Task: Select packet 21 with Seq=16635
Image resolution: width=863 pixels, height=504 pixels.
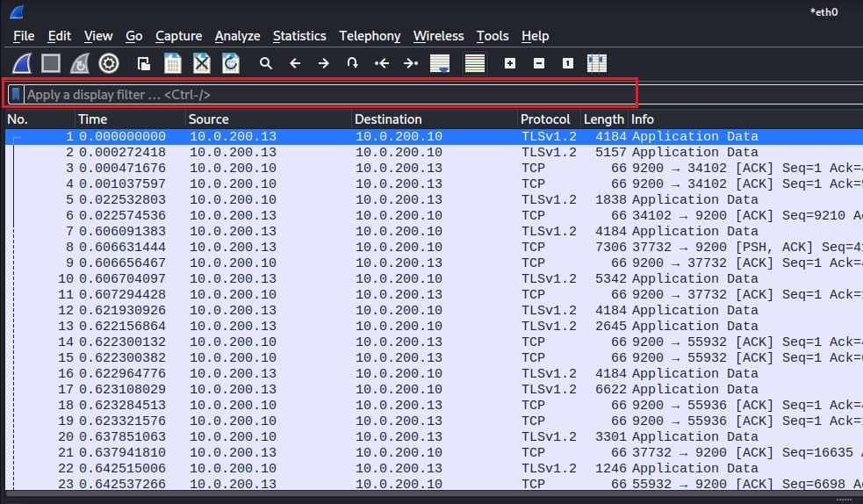Action: point(435,452)
